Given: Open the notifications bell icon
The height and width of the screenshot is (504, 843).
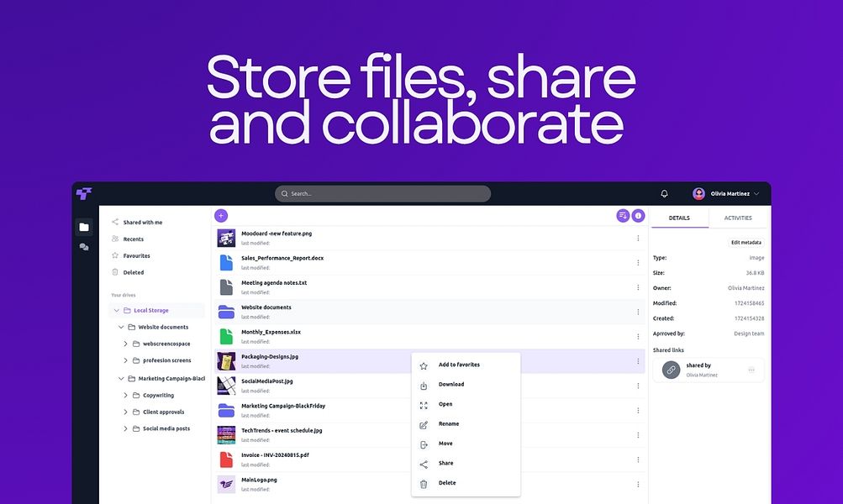Looking at the screenshot, I should click(x=663, y=192).
